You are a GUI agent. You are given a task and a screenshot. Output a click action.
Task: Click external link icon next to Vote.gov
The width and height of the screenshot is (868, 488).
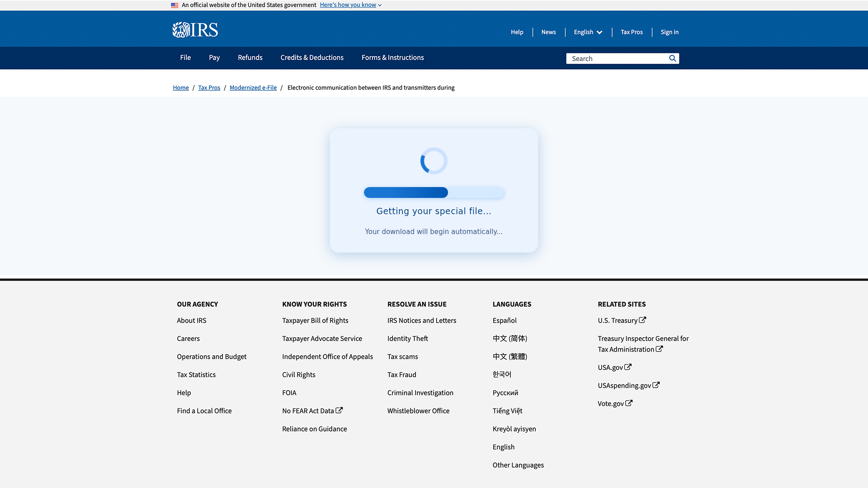[629, 403]
